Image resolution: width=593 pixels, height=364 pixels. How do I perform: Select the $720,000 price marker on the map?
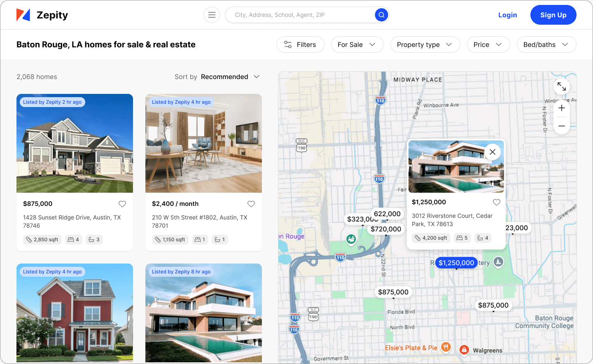[386, 229]
